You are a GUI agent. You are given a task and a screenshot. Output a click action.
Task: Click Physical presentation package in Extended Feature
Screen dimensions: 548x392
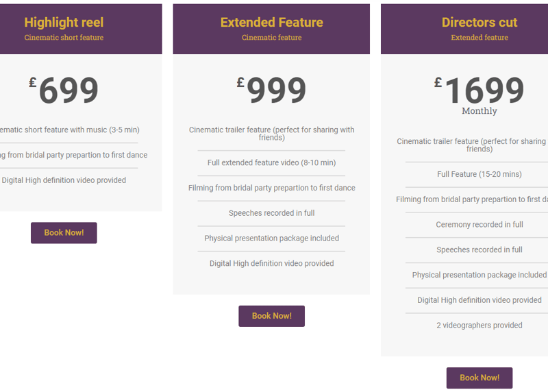tap(271, 238)
